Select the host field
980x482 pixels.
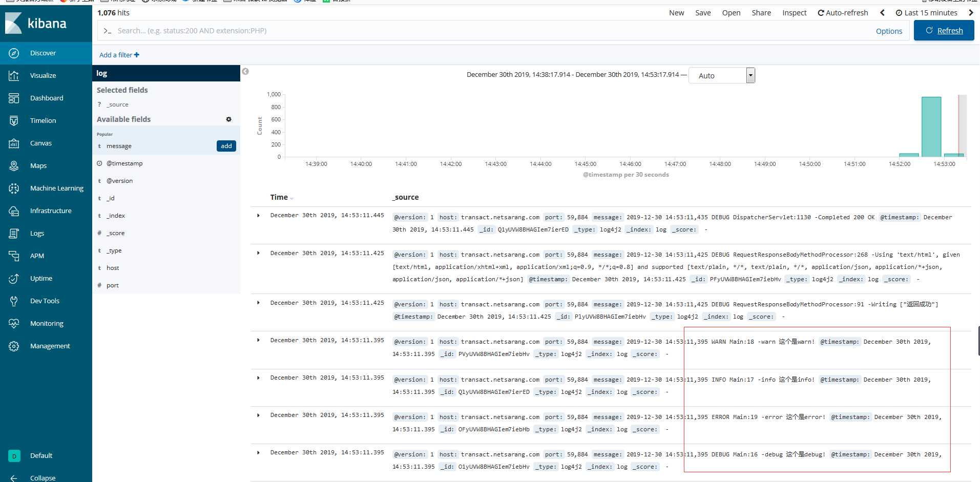(x=113, y=268)
